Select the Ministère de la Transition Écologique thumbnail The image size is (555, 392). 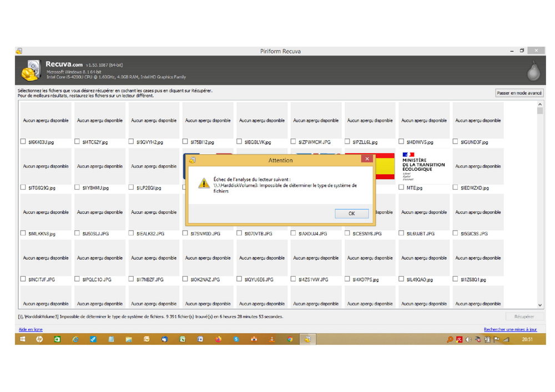click(423, 165)
